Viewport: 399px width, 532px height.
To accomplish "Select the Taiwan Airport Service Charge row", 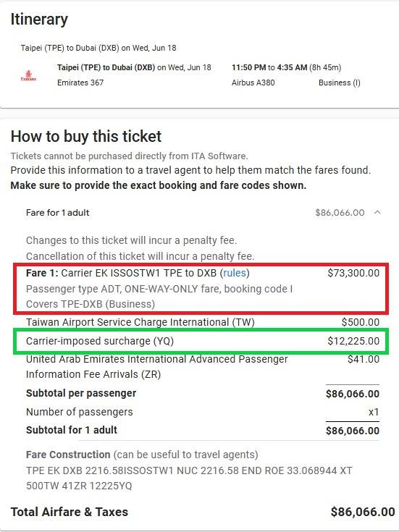I will tap(202, 322).
